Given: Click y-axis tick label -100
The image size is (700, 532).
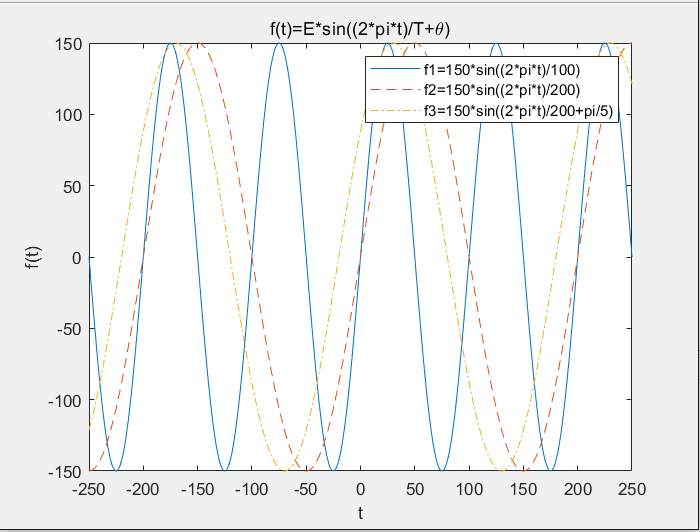Looking at the screenshot, I should (x=65, y=401).
